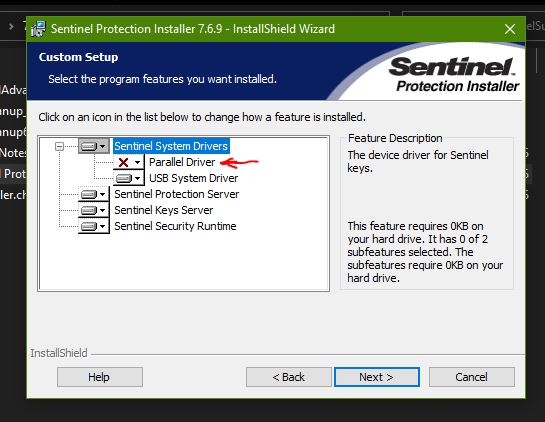Collapse the Sentinel System Drivers tree node
This screenshot has width=545, height=422.
[59, 146]
